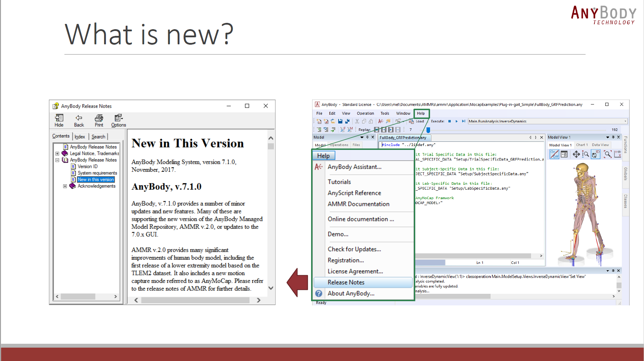Click Release Notes in Help menu
This screenshot has width=644, height=361.
point(363,282)
